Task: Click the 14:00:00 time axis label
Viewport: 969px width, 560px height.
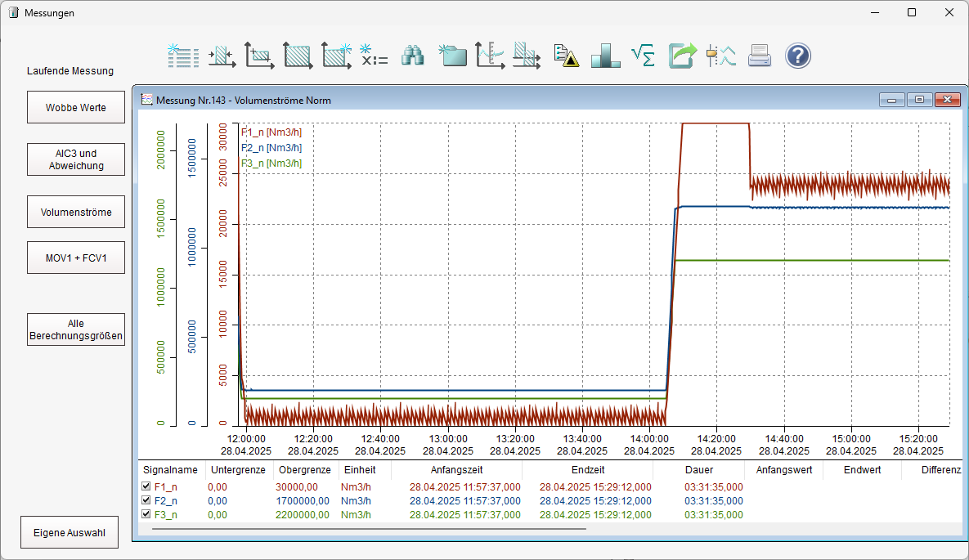Action: point(649,439)
